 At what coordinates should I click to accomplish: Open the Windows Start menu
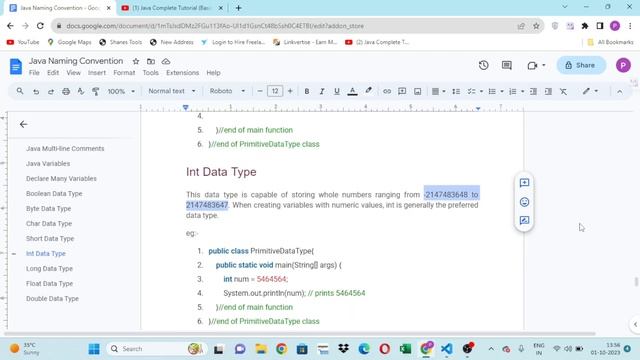94,349
